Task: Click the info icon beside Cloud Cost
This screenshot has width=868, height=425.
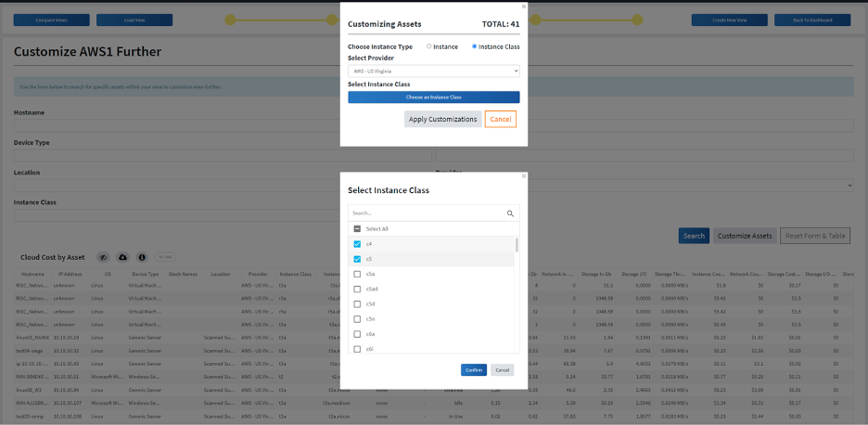Action: (x=142, y=257)
